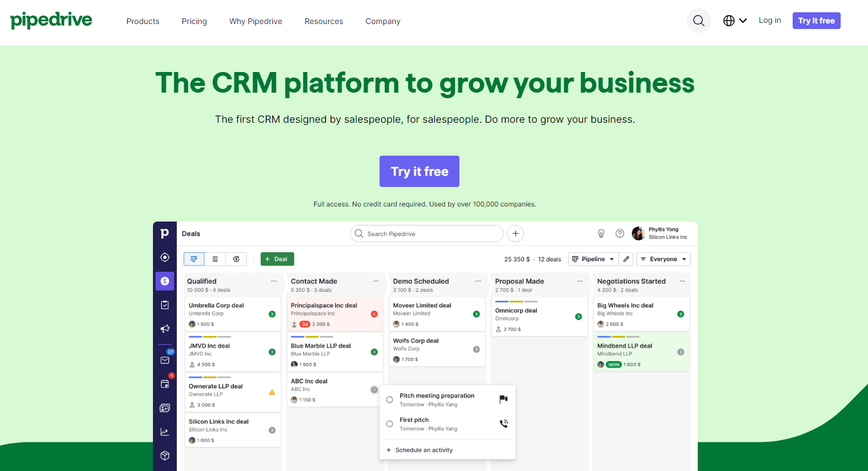The image size is (868, 471).
Task: Open the Proposal Made column options menu
Action: 580,281
